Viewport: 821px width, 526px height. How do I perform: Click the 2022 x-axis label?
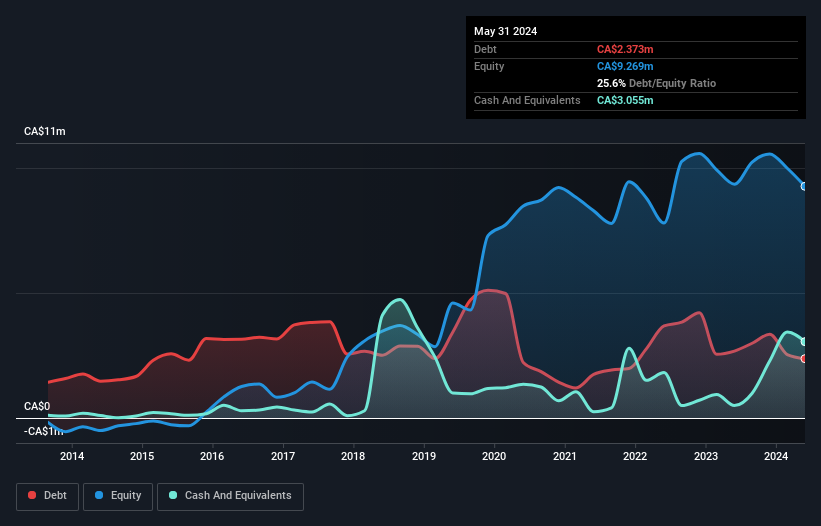(635, 456)
